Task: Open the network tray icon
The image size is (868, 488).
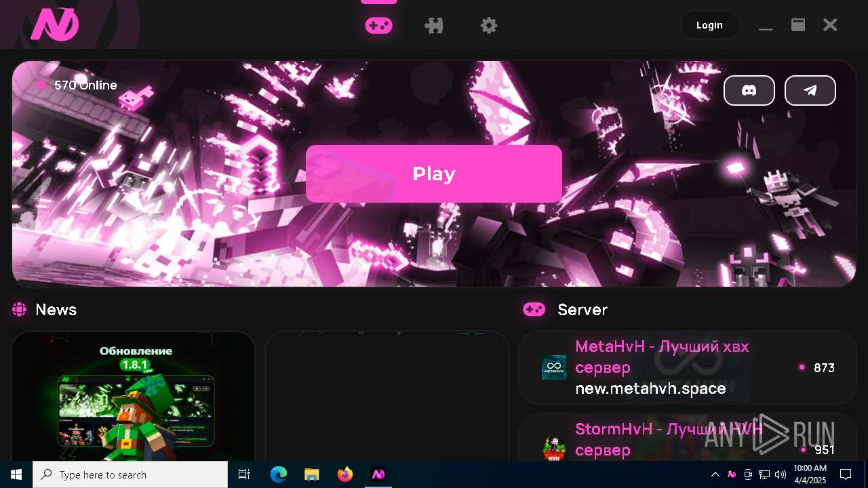Action: pos(764,474)
